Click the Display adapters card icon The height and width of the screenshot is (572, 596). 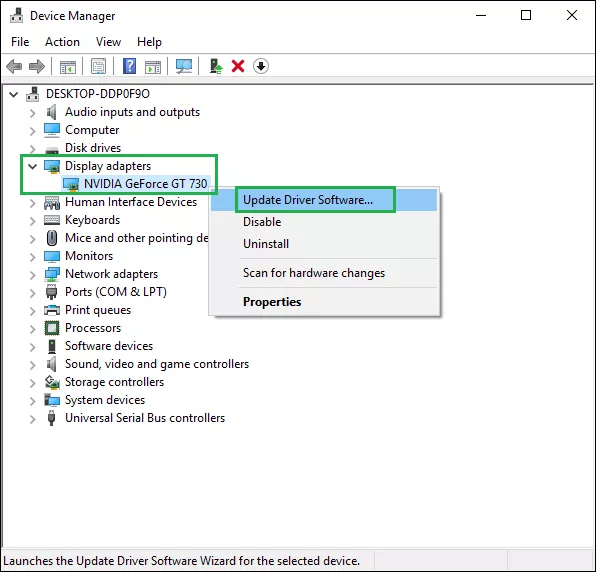pyautogui.click(x=52, y=166)
